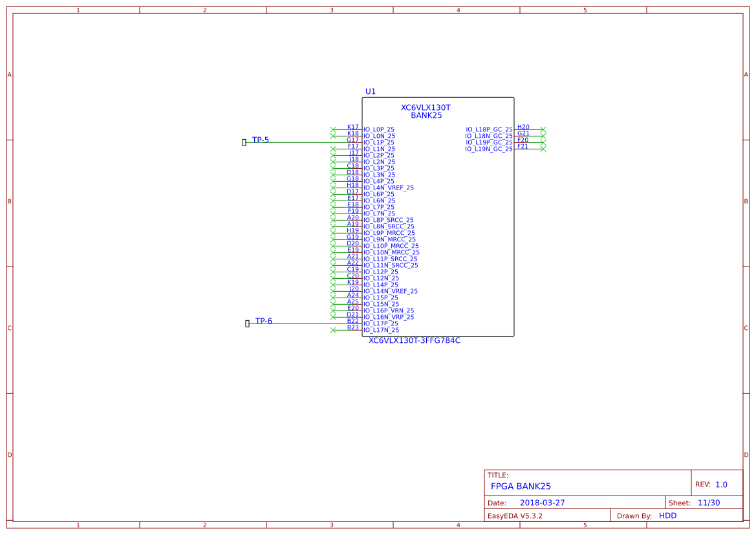The height and width of the screenshot is (535, 756).
Task: Click pin name IO_L16P_VRN_25
Action: (390, 310)
